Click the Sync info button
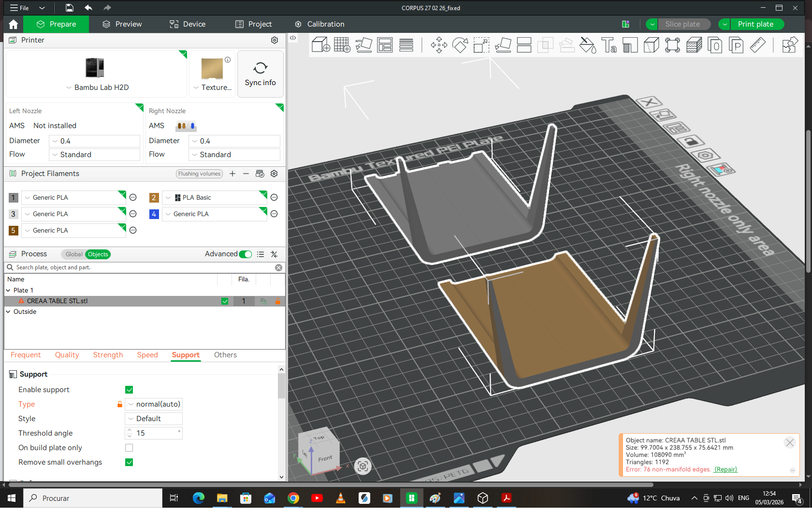This screenshot has height=528, width=812. [x=260, y=74]
